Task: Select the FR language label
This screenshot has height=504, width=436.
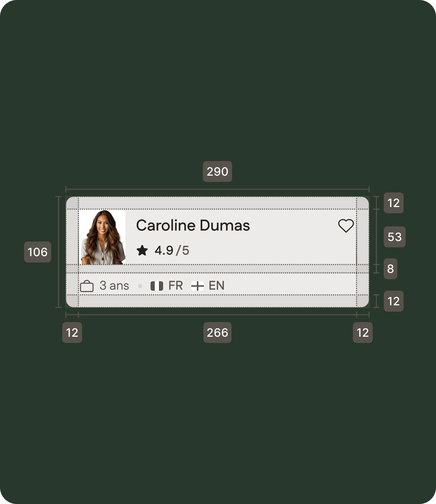Action: [x=176, y=286]
